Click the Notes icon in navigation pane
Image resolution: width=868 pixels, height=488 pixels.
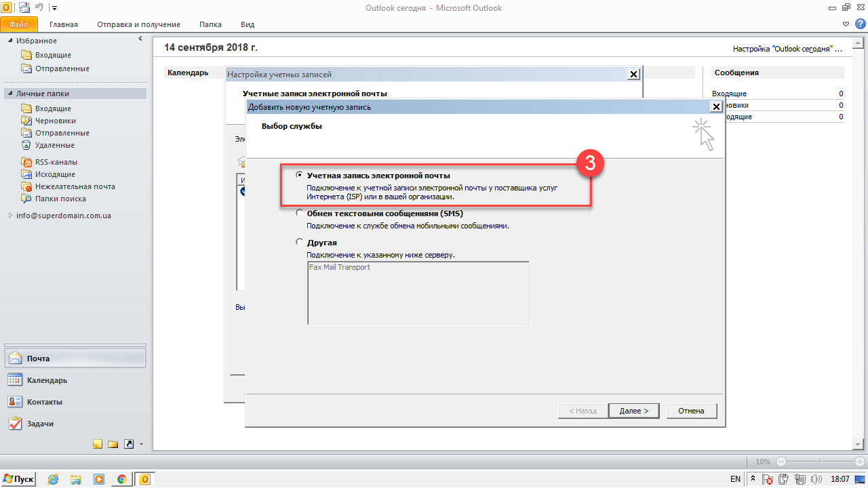(98, 444)
